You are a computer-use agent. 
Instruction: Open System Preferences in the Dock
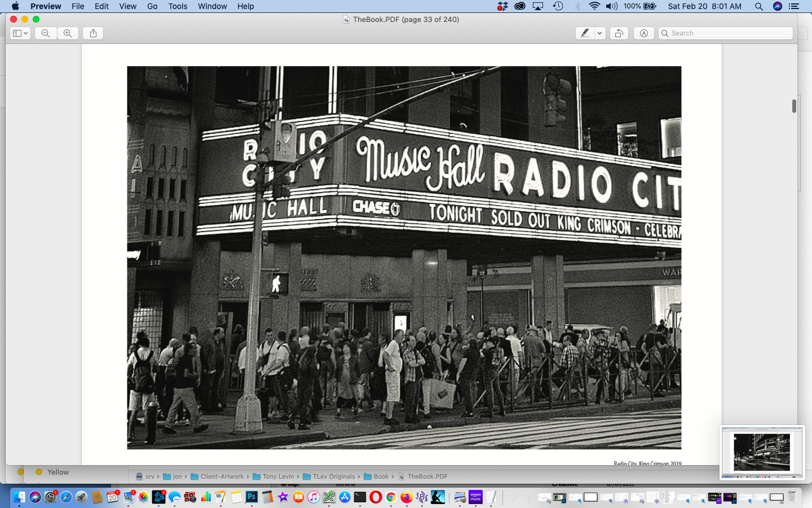51,497
